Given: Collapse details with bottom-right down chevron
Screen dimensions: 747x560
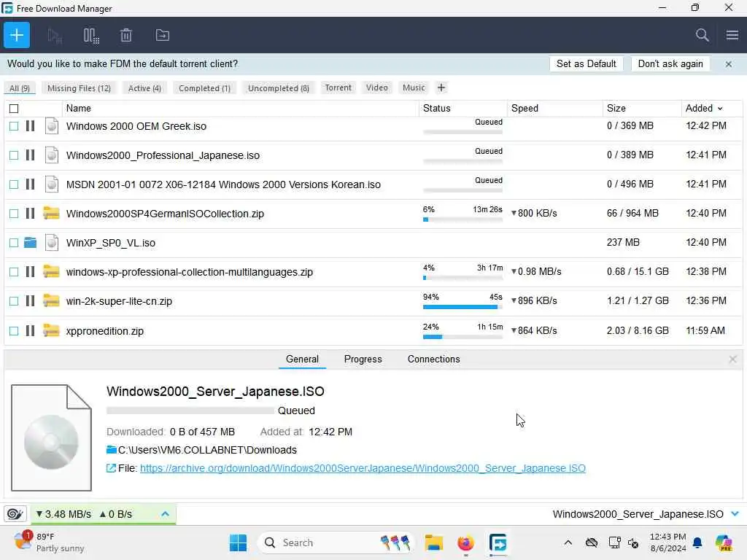Looking at the screenshot, I should tap(735, 514).
